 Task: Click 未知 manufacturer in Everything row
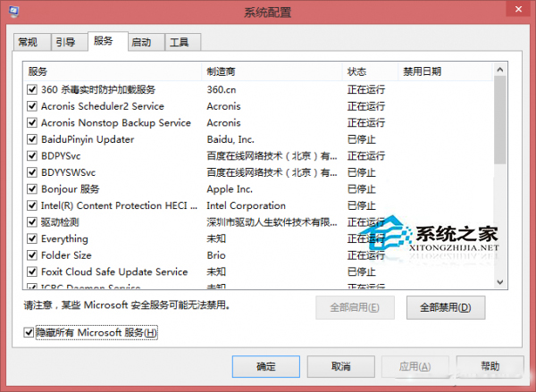pyautogui.click(x=216, y=238)
